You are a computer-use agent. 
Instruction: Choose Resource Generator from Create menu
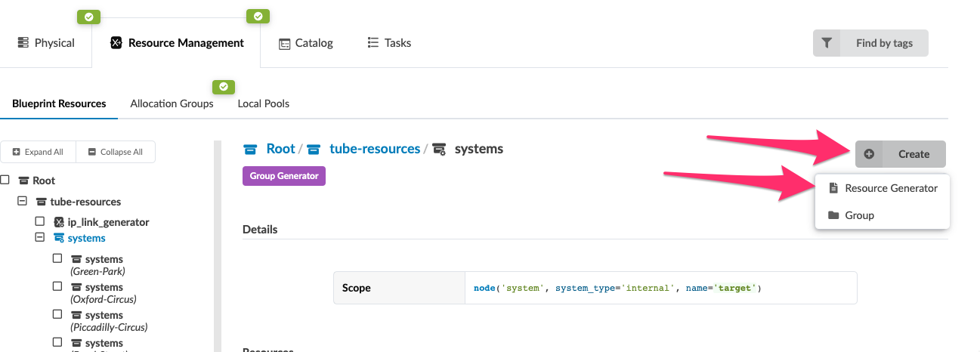click(883, 188)
